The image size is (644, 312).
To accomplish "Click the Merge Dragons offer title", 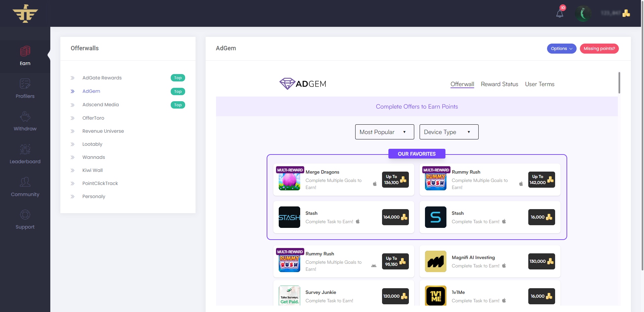I will pos(322,172).
